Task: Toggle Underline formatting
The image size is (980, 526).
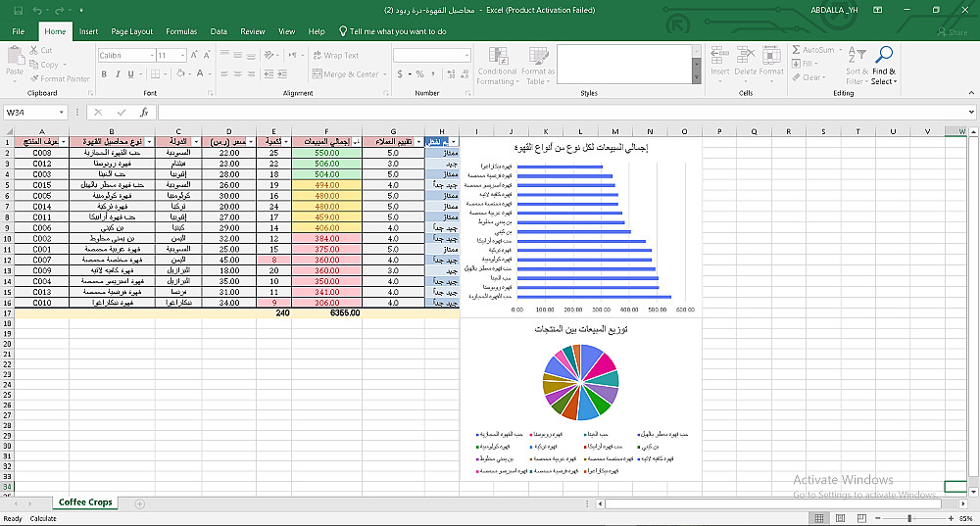Action: tap(130, 73)
